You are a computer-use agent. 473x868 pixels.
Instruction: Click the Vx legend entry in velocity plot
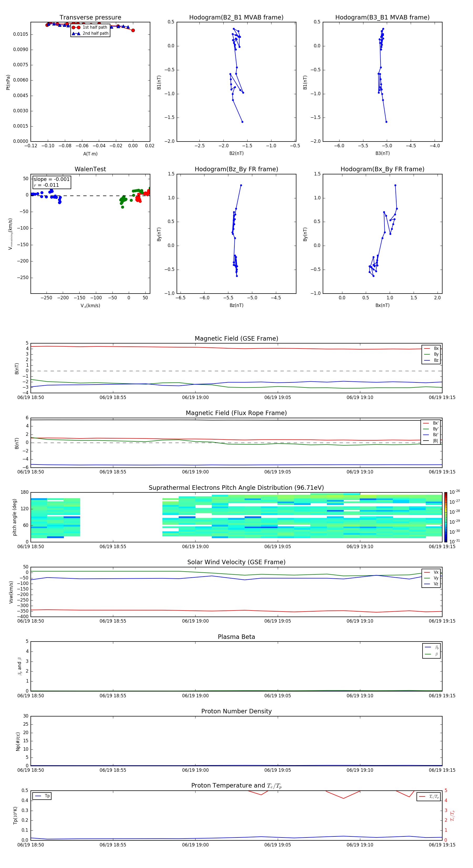click(x=431, y=572)
